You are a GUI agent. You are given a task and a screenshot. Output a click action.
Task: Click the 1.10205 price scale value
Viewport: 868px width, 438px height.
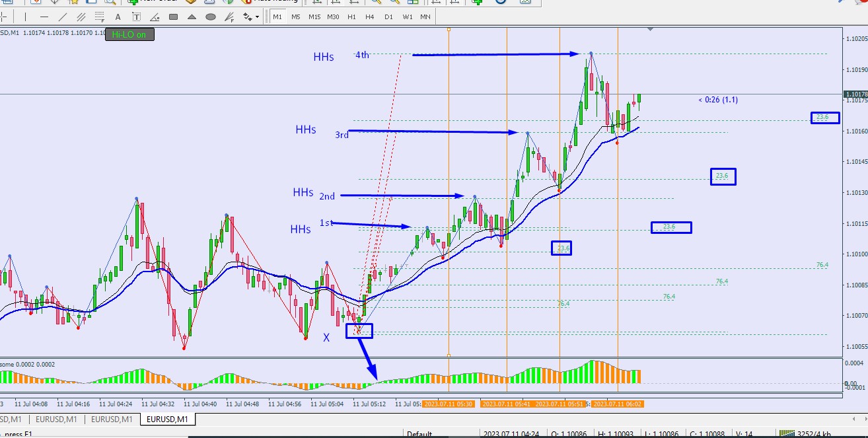(x=857, y=39)
